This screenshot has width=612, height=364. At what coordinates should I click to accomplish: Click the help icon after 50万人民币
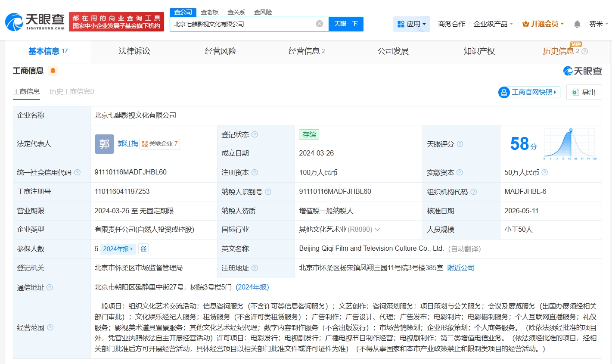pyautogui.click(x=545, y=172)
